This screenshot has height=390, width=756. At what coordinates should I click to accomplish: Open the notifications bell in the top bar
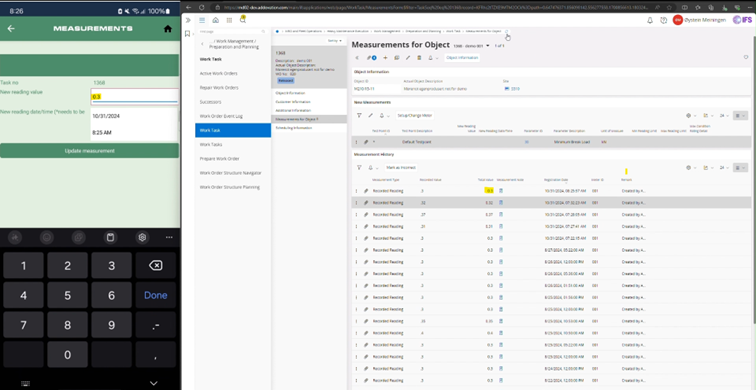click(x=650, y=20)
